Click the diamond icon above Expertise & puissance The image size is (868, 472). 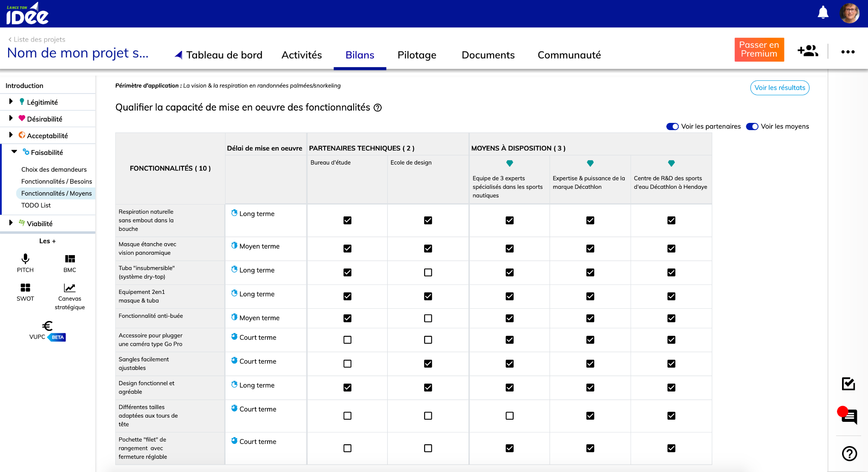click(x=590, y=163)
